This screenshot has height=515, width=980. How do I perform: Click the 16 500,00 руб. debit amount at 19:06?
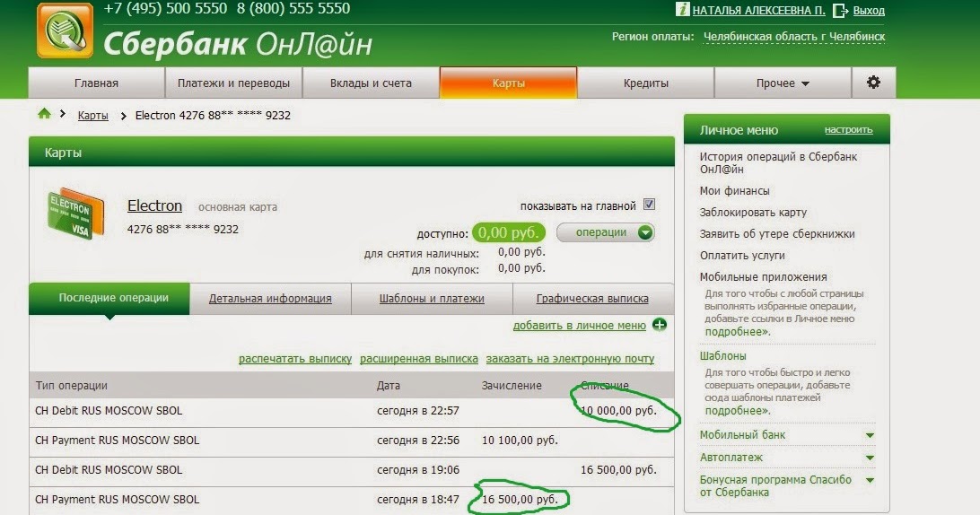[618, 470]
